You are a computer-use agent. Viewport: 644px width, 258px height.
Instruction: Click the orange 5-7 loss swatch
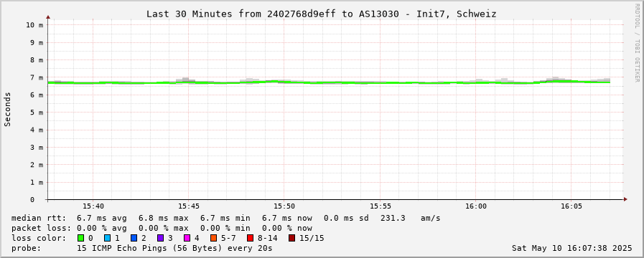[x=213, y=238]
